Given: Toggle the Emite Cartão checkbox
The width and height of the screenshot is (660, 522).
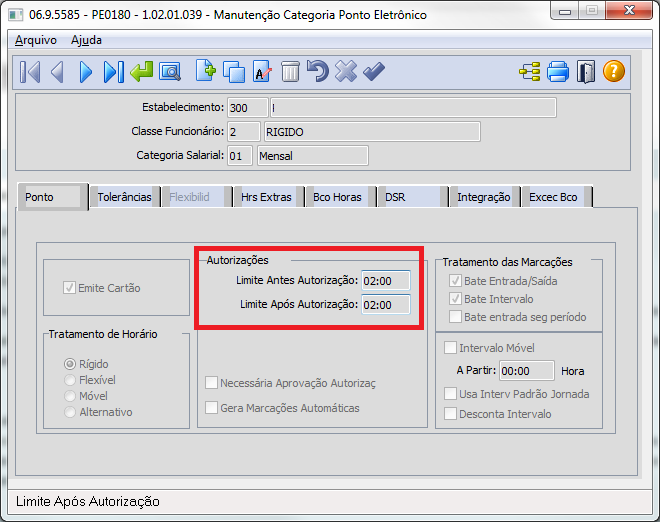Looking at the screenshot, I should coord(69,288).
